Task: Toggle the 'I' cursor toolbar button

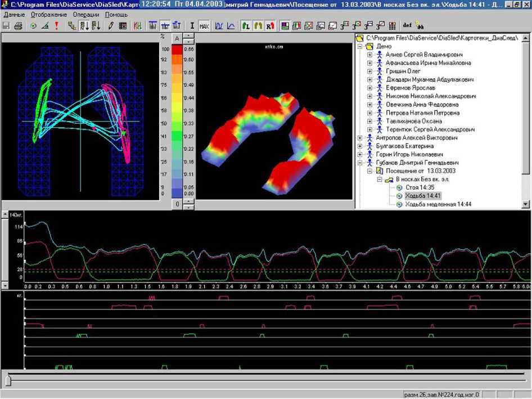Action: click(192, 26)
